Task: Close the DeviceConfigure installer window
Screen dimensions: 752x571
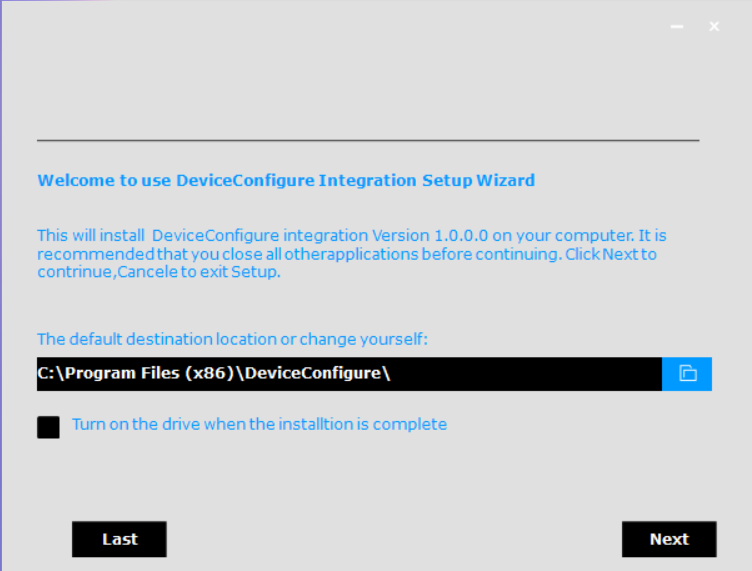Action: click(x=714, y=27)
